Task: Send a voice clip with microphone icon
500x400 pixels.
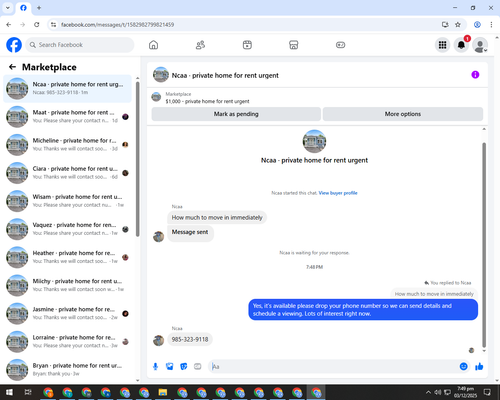Action: click(155, 367)
